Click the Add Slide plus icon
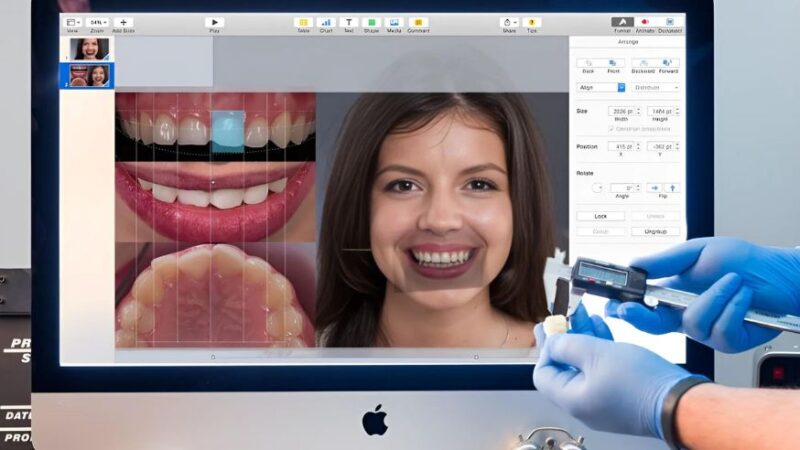The image size is (800, 450). point(123,22)
